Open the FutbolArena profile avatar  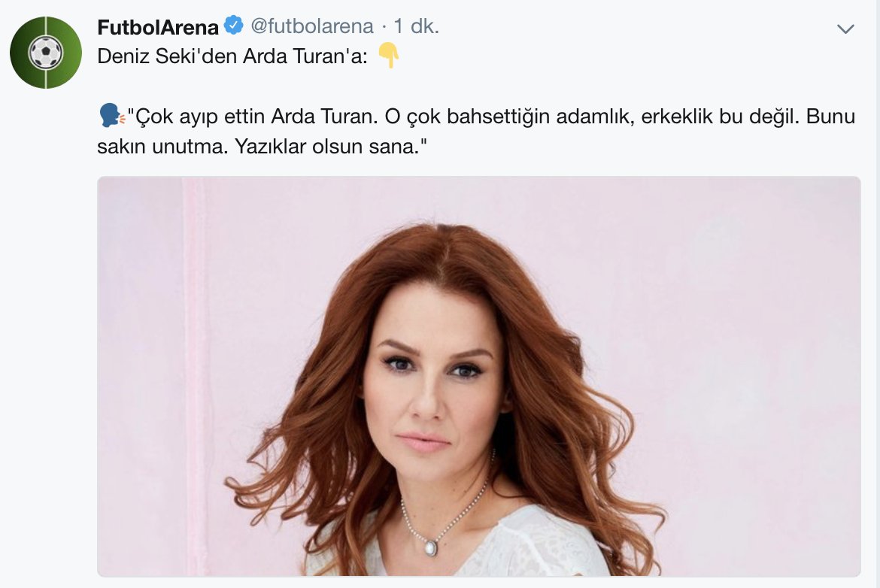click(46, 52)
